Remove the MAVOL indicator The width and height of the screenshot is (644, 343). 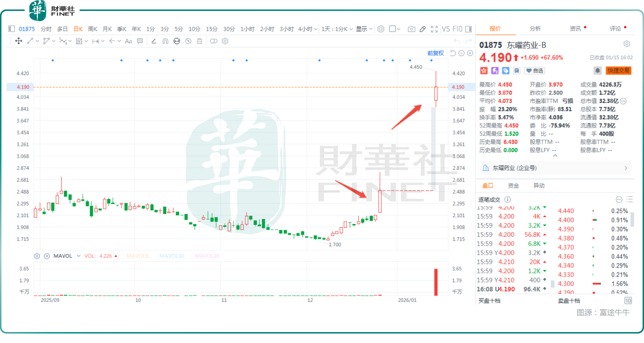tap(47, 256)
